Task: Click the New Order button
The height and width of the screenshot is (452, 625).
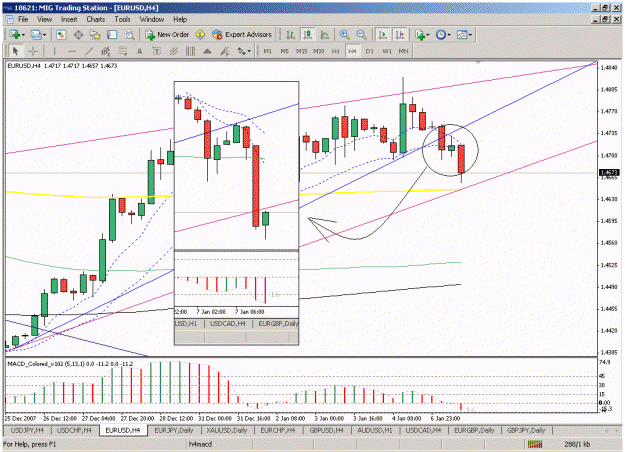Action: (167, 35)
